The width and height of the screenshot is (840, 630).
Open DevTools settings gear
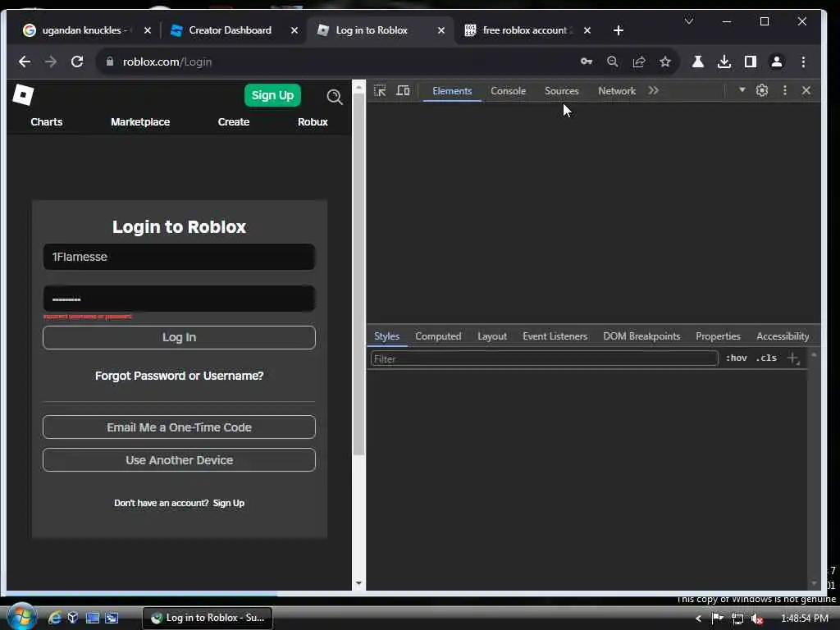point(762,90)
